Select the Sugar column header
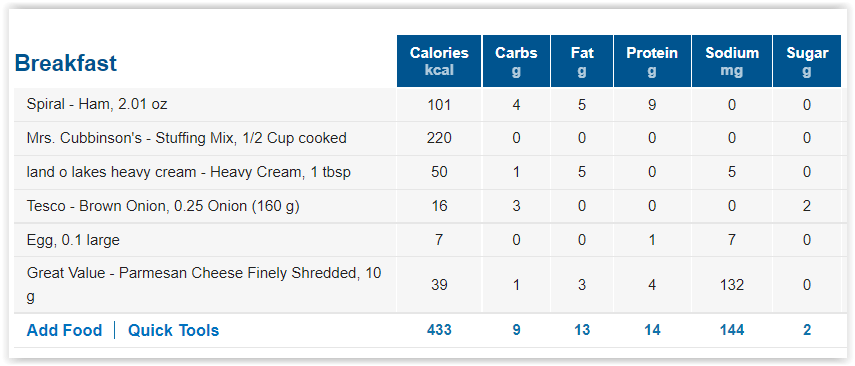855x366 pixels. pos(807,61)
